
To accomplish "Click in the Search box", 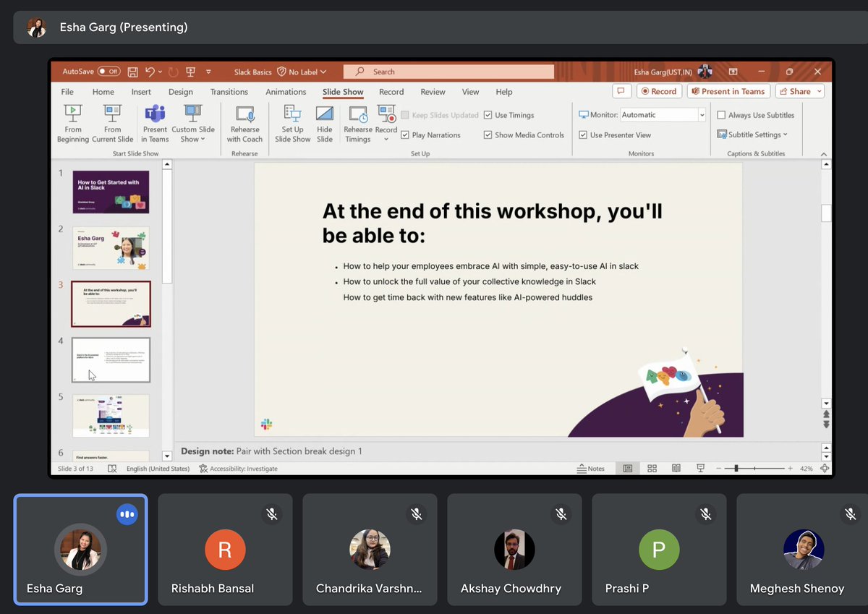I will pos(448,72).
